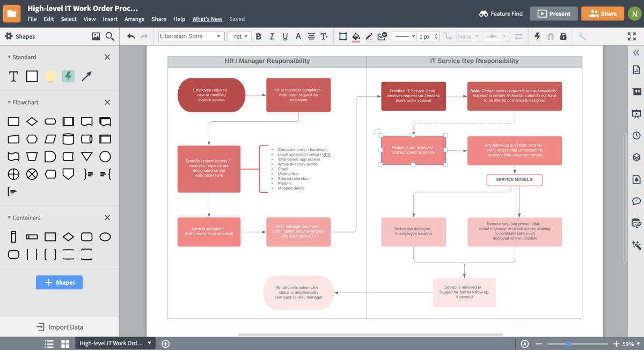Enter fullscreen mode via the expand icon
This screenshot has width=644, height=350.
click(x=631, y=37)
